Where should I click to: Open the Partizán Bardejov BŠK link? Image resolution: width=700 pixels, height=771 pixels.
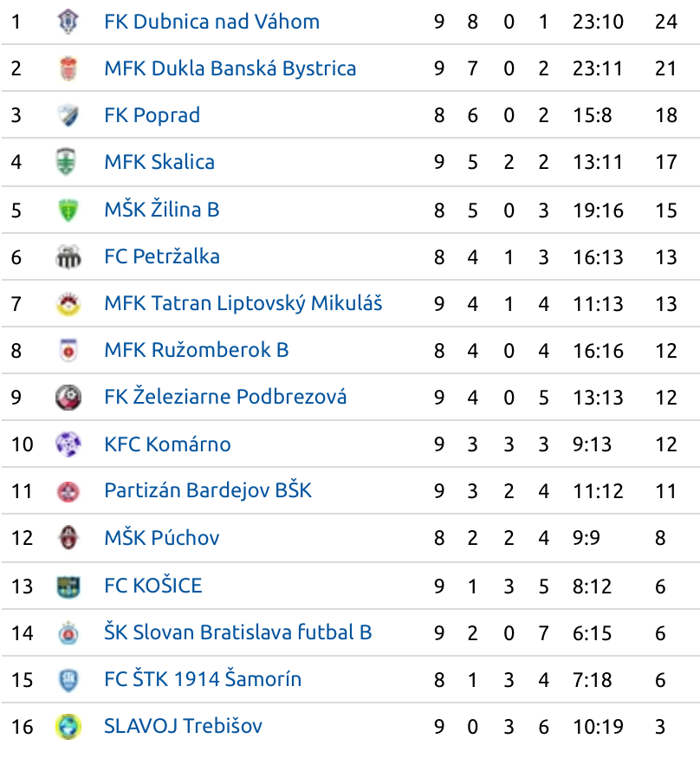(208, 490)
